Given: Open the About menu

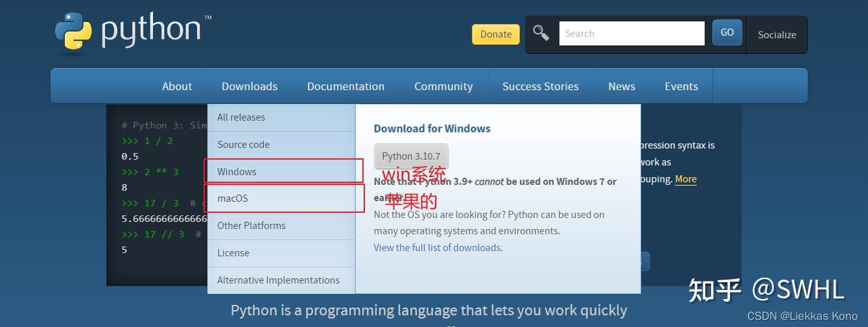Looking at the screenshot, I should click(177, 86).
